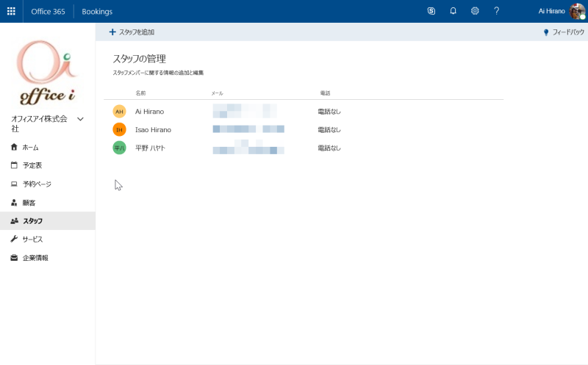
Task: Open the settings gear
Action: (x=475, y=11)
